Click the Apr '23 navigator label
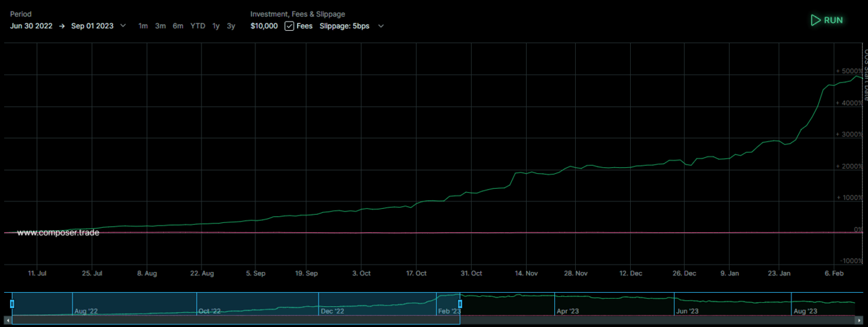The height and width of the screenshot is (327, 868). (567, 312)
